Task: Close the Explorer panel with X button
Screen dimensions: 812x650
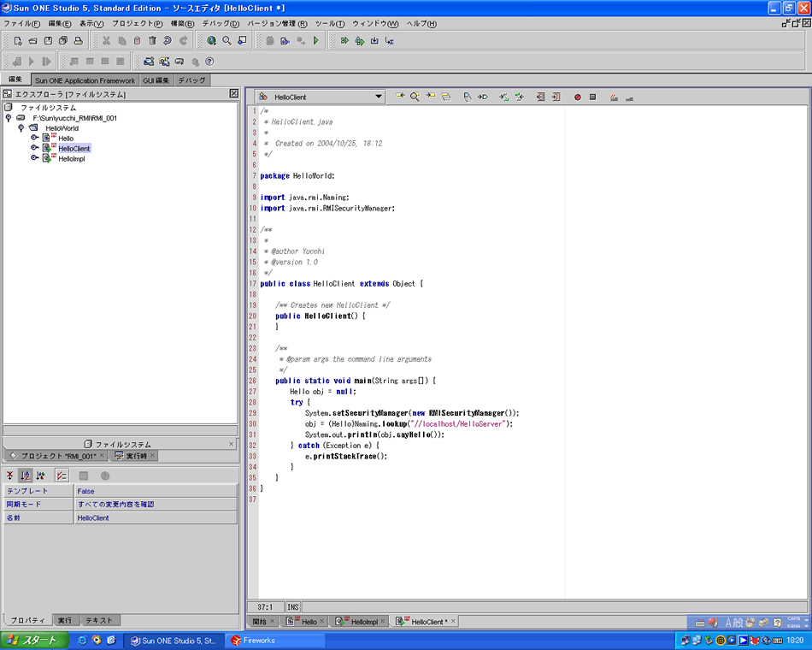Action: point(233,93)
